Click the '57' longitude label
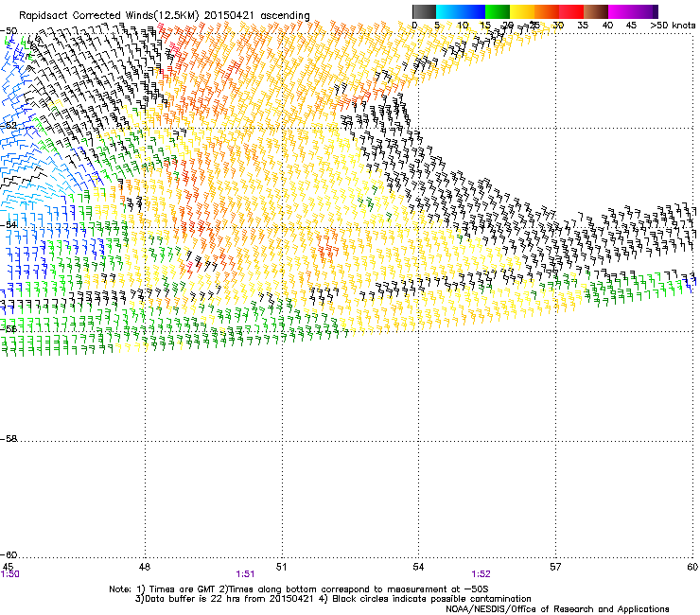The width and height of the screenshot is (700, 615). click(x=555, y=567)
